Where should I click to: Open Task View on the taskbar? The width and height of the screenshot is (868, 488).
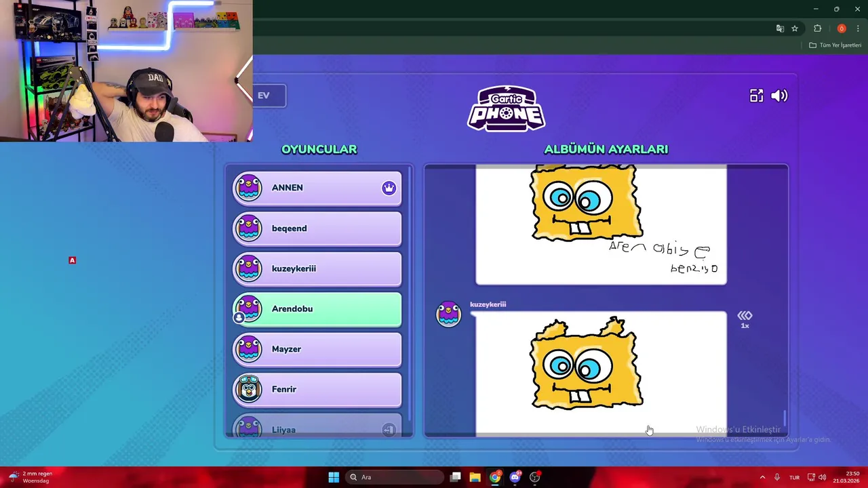click(456, 477)
